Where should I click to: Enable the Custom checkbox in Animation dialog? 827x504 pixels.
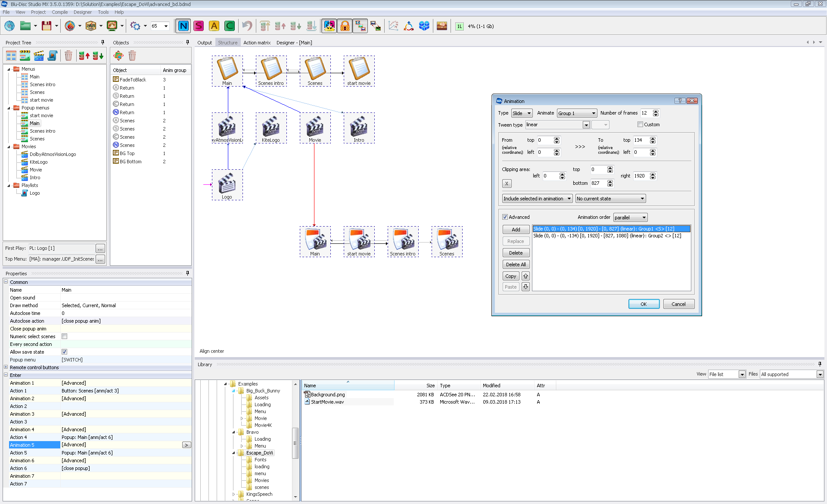click(x=640, y=124)
